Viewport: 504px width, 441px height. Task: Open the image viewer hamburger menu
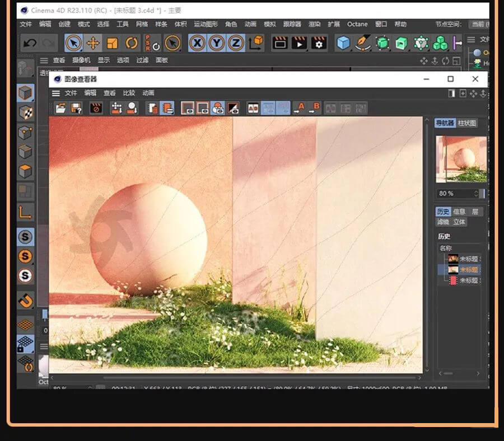click(x=55, y=93)
